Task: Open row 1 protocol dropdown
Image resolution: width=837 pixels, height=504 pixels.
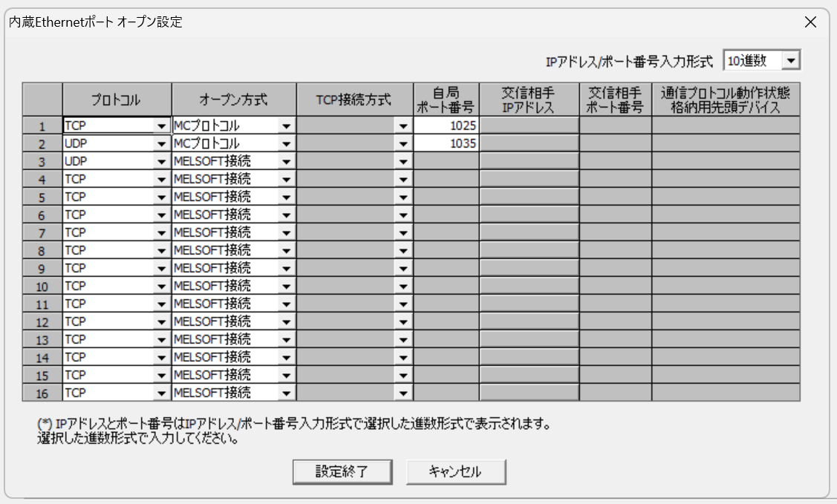Action: click(x=160, y=126)
